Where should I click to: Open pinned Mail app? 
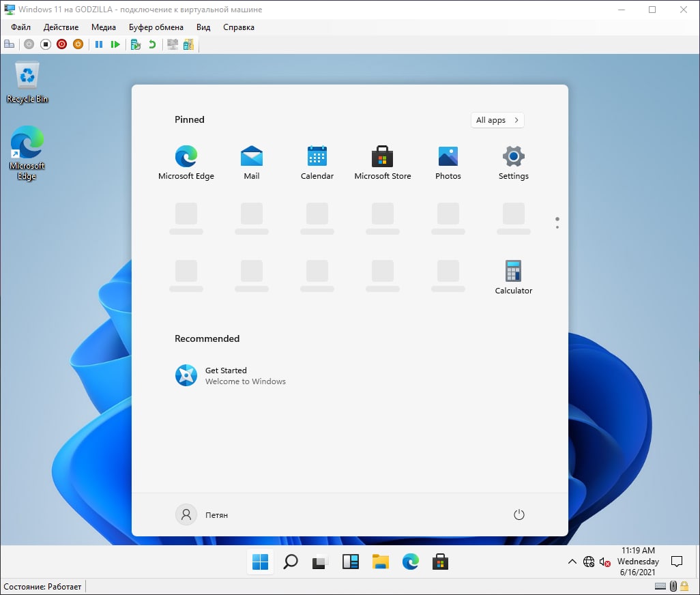point(252,162)
